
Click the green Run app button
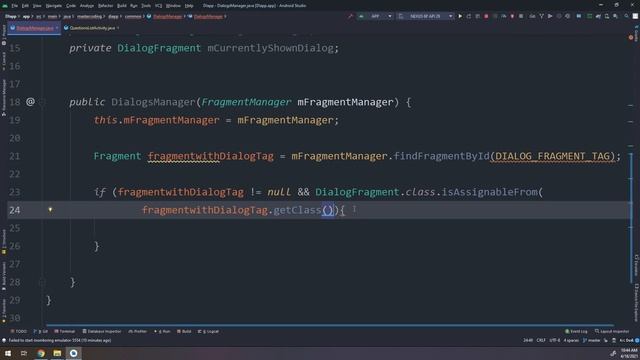pos(460,16)
